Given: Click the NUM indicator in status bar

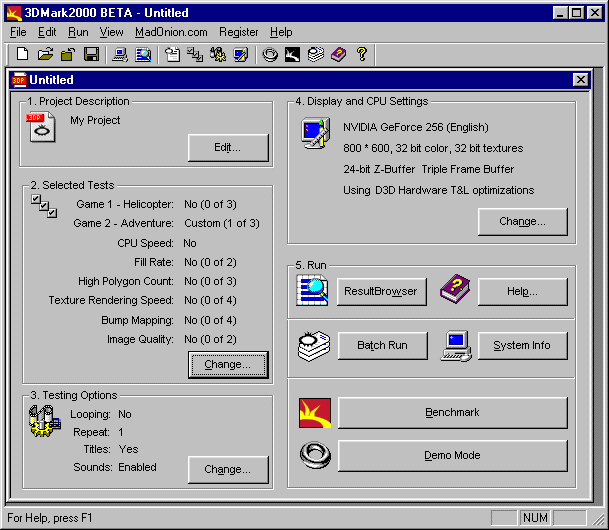Looking at the screenshot, I should pos(535,518).
